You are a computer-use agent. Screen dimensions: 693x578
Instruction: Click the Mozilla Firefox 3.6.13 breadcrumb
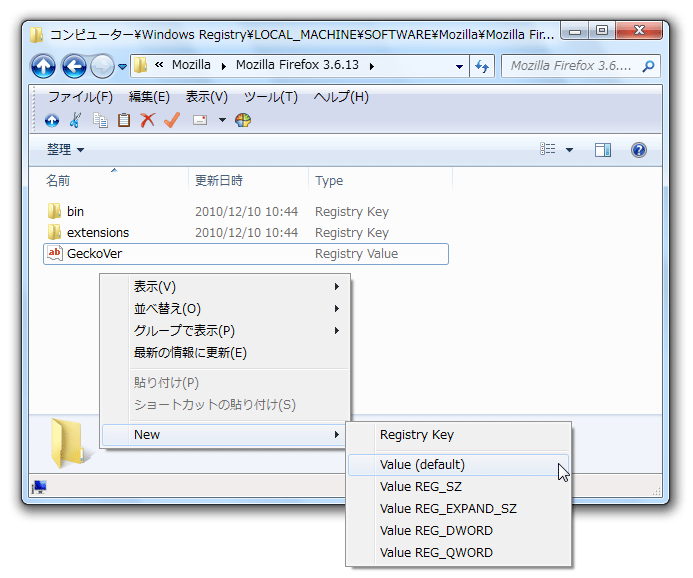297,65
